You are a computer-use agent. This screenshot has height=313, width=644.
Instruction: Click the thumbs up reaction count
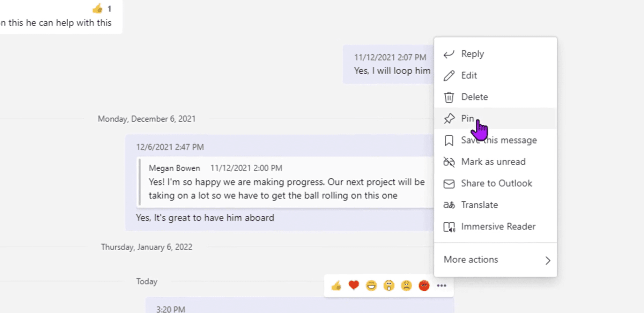102,9
